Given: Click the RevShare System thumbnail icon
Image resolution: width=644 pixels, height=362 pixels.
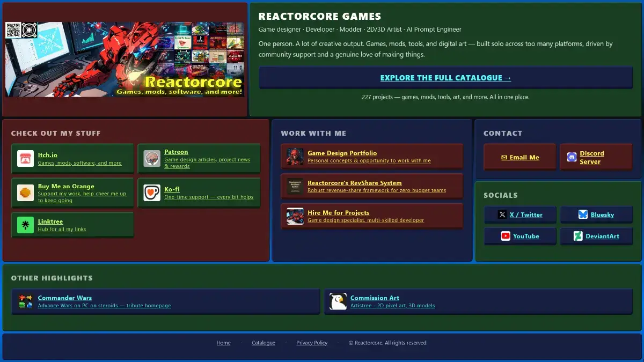Looking at the screenshot, I should pos(295,186).
